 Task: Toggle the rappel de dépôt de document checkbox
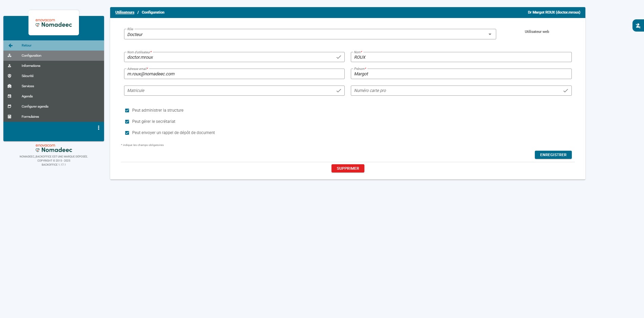(127, 133)
